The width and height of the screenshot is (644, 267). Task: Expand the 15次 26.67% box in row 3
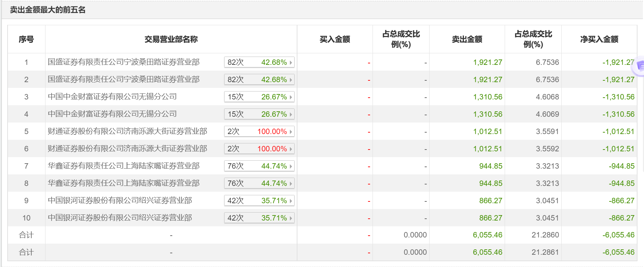click(259, 97)
